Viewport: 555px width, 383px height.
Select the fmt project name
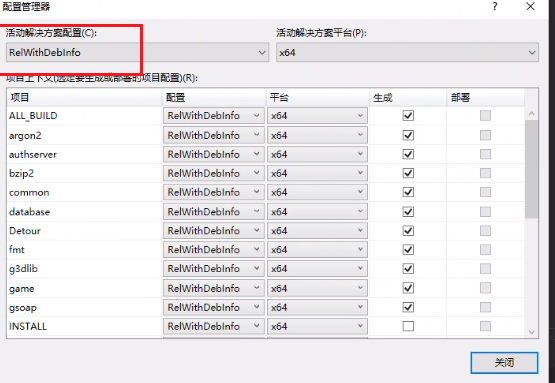17,250
